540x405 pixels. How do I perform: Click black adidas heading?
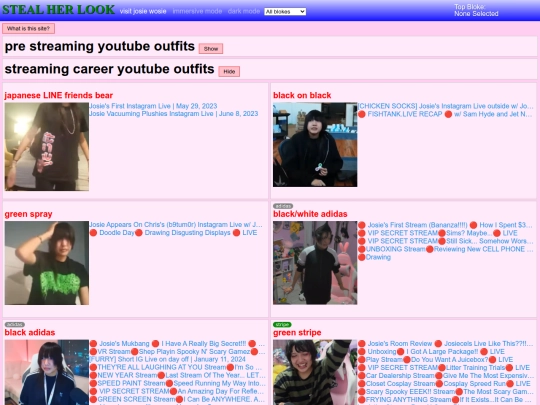30,332
